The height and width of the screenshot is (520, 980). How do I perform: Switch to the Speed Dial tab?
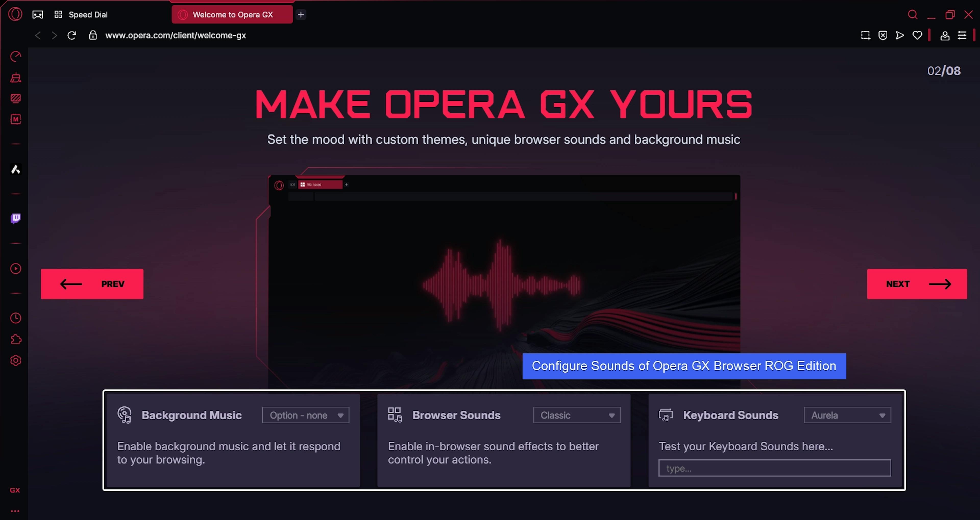point(88,15)
